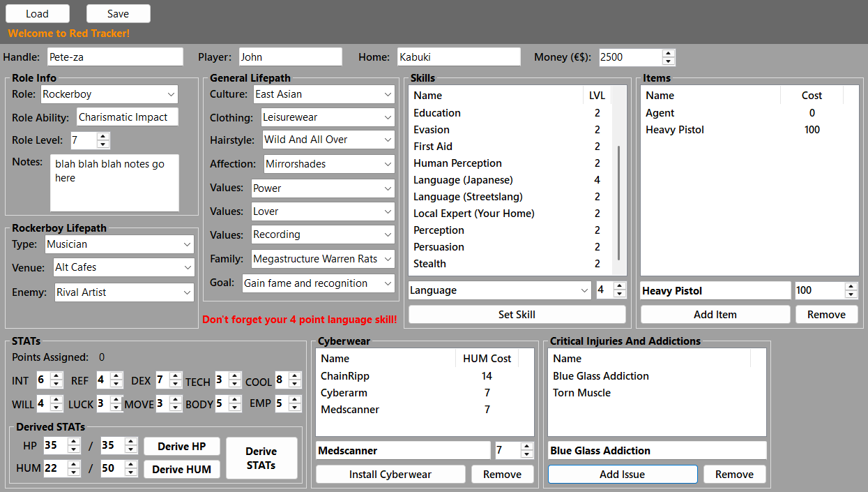Screen dimensions: 868x492
Task: Open the Venue dropdown showing Alt Cafes
Action: coord(124,267)
